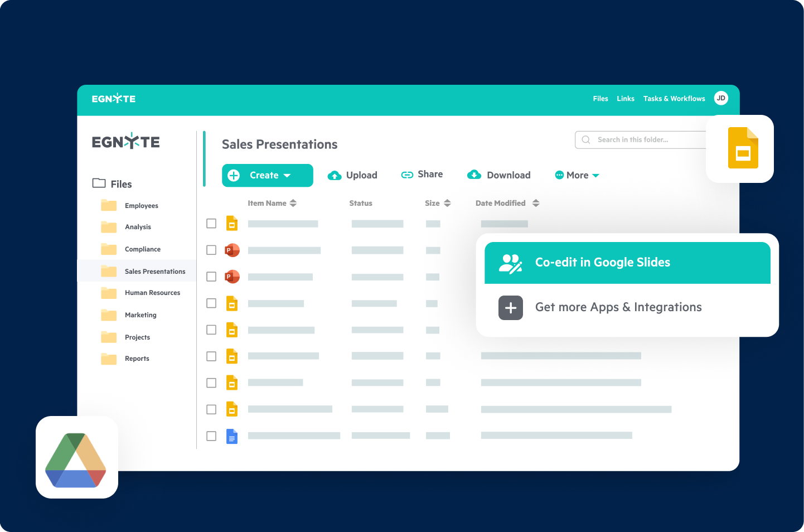The image size is (804, 532).
Task: Click the blue Google Docs icon in the last row
Action: click(x=232, y=437)
